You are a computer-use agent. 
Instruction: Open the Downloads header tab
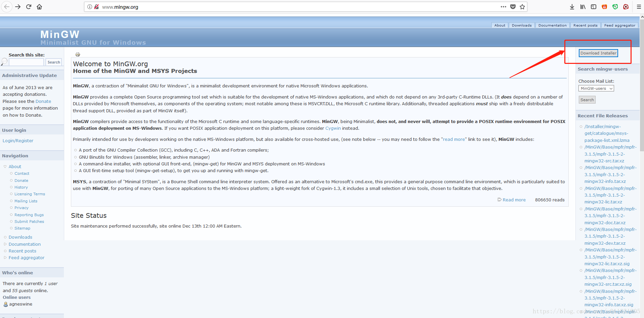coord(522,25)
